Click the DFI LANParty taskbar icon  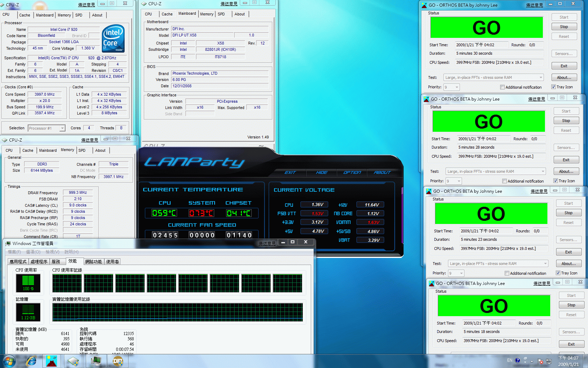pyautogui.click(x=118, y=361)
